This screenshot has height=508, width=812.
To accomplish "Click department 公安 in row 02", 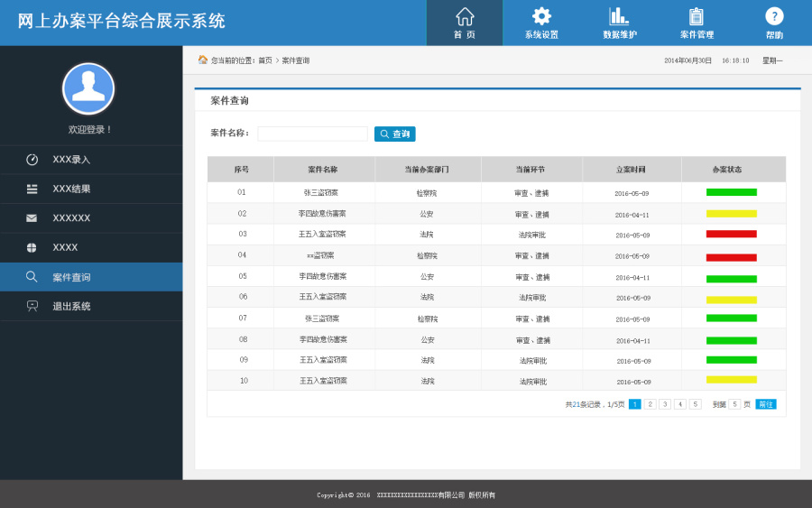I will point(427,214).
